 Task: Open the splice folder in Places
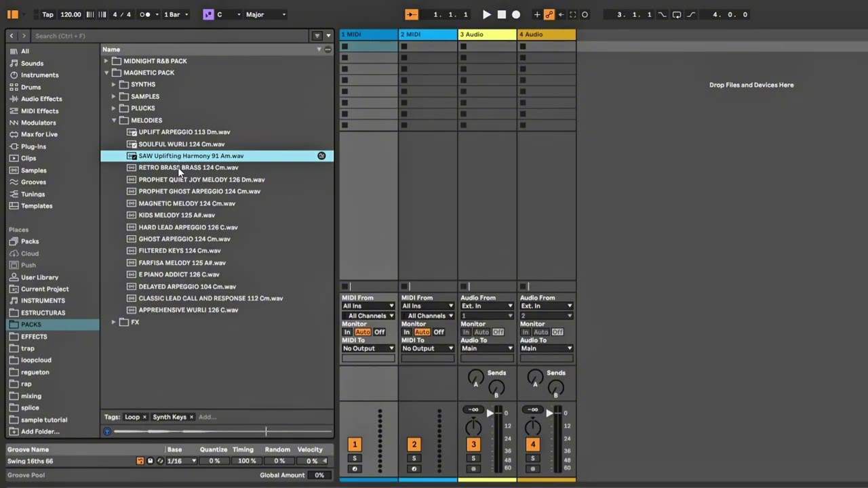point(30,408)
